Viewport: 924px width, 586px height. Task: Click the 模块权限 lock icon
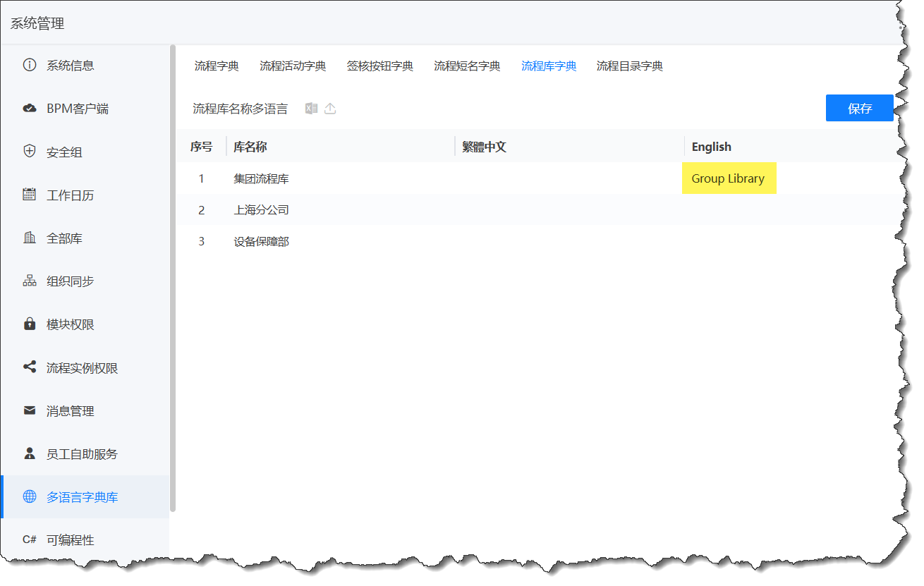pos(29,324)
